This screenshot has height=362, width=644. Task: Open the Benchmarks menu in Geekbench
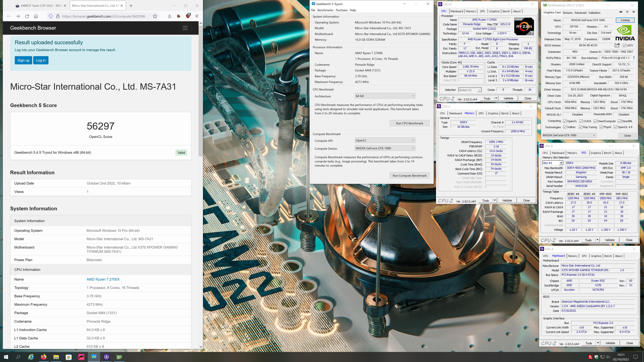[x=325, y=10]
